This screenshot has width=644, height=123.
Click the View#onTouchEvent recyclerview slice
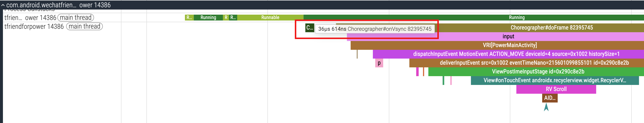tap(554, 81)
